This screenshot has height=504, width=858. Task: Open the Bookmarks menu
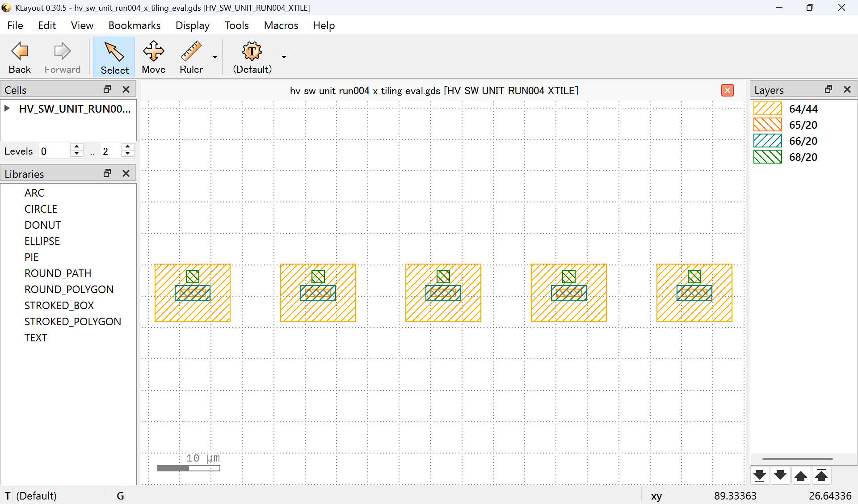(134, 25)
